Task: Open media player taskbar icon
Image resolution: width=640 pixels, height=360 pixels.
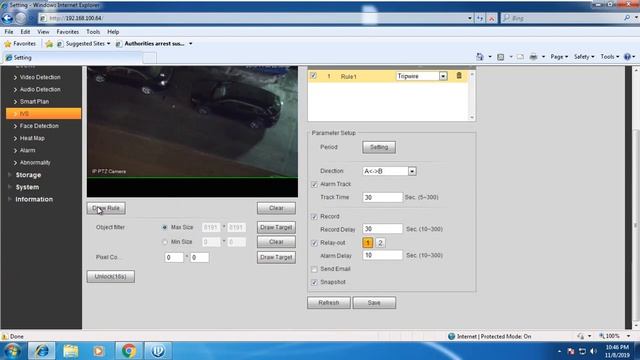Action: [98, 351]
